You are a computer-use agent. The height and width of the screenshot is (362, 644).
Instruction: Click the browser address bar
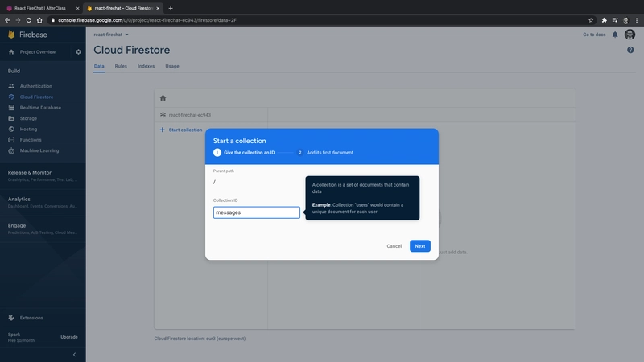pos(316,20)
